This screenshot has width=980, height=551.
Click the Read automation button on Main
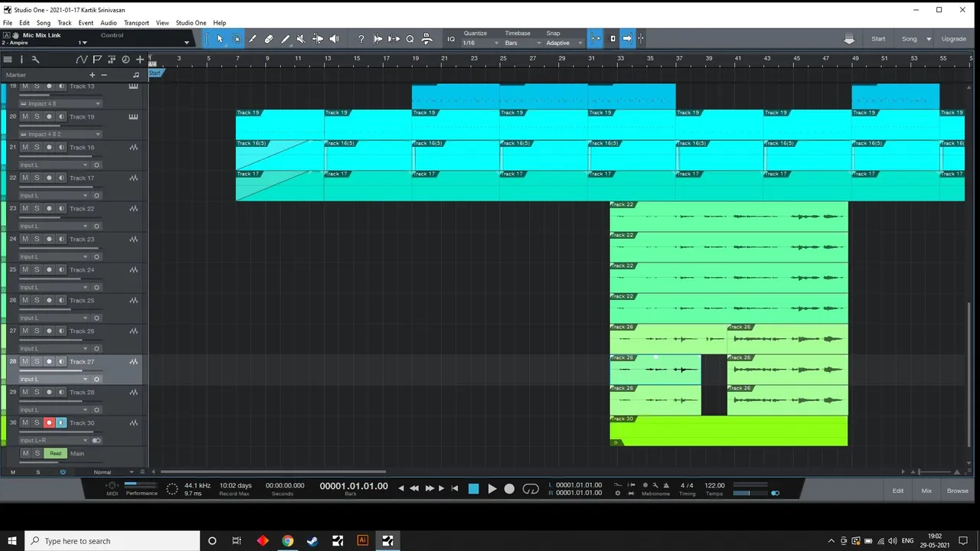55,453
